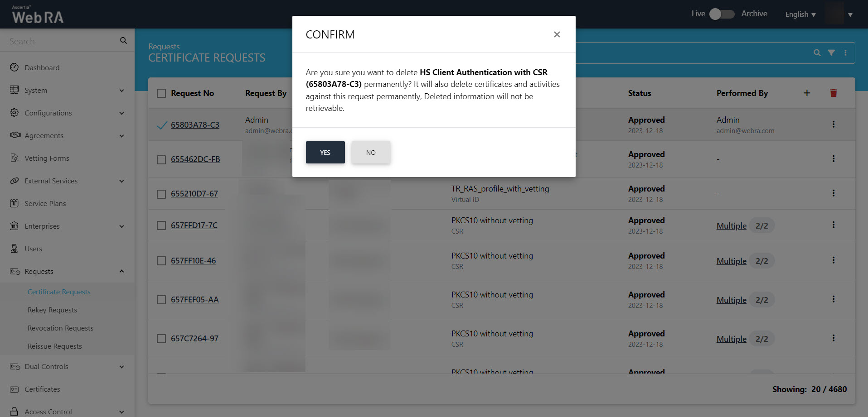
Task: Expand the Dual Controls chevron
Action: coord(121,367)
